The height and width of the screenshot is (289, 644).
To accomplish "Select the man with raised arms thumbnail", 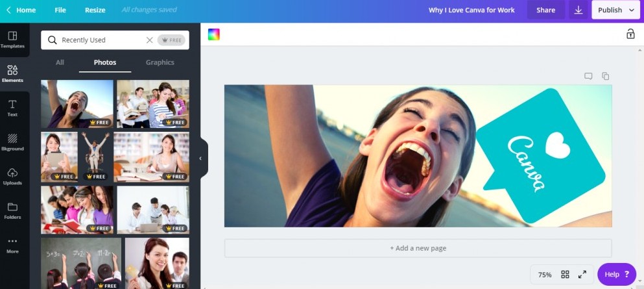I will click(95, 157).
